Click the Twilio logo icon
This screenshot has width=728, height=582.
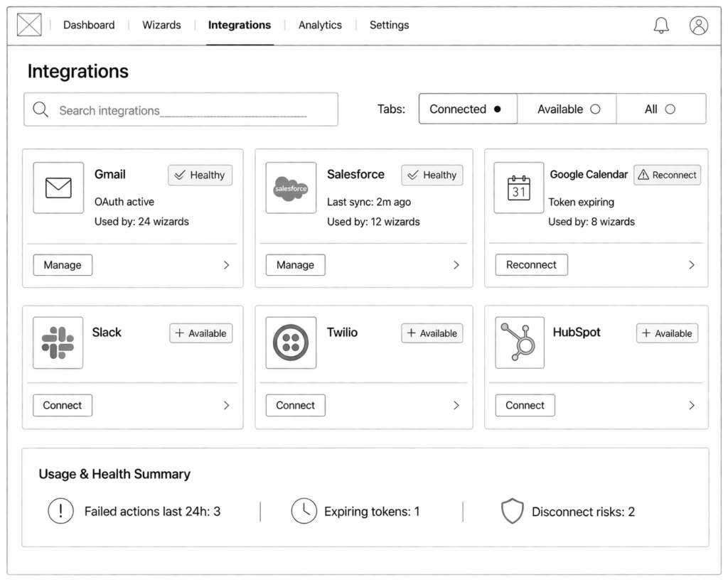(291, 343)
